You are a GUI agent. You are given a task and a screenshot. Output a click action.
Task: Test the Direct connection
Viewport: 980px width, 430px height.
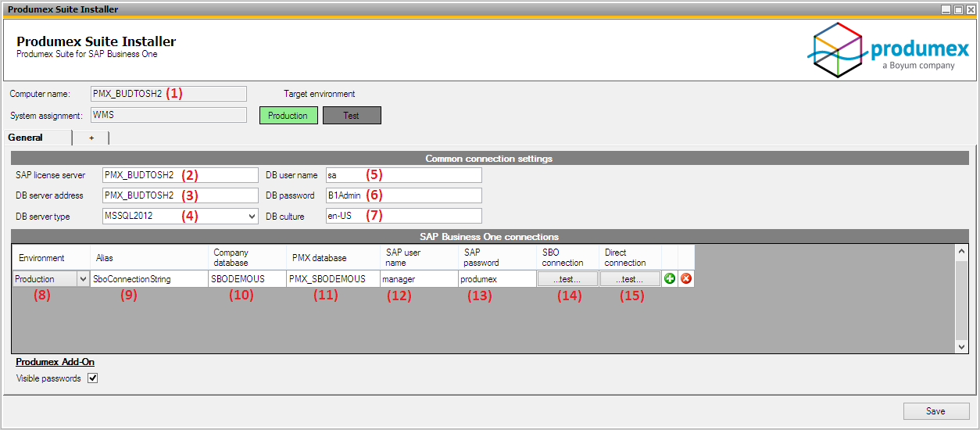(630, 279)
